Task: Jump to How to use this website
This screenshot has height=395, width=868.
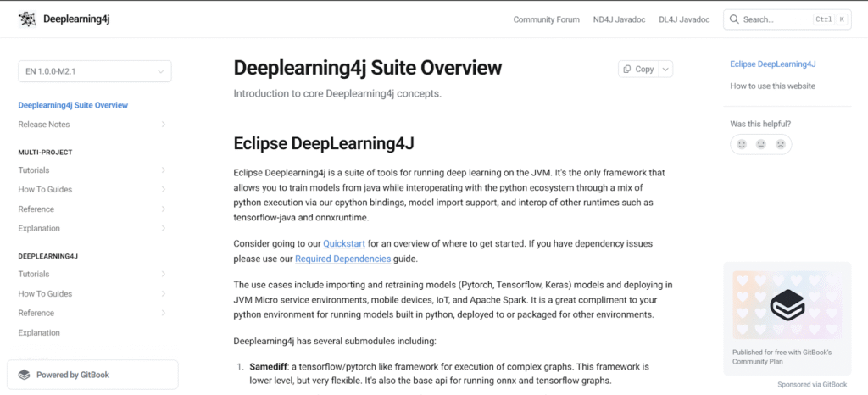Action: point(773,86)
